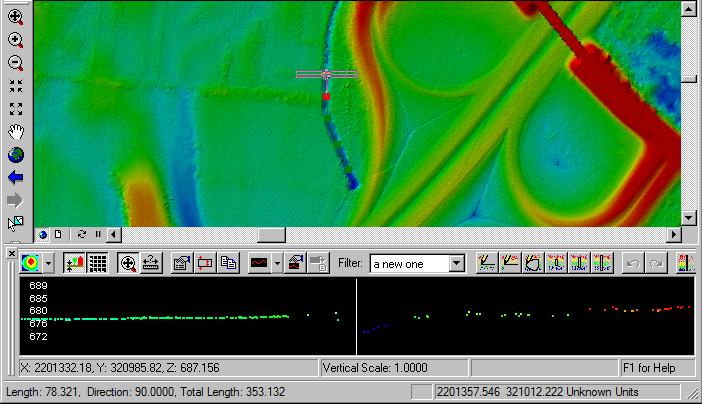
Task: Select the medium paint brush classify tool
Action: [x=579, y=263]
